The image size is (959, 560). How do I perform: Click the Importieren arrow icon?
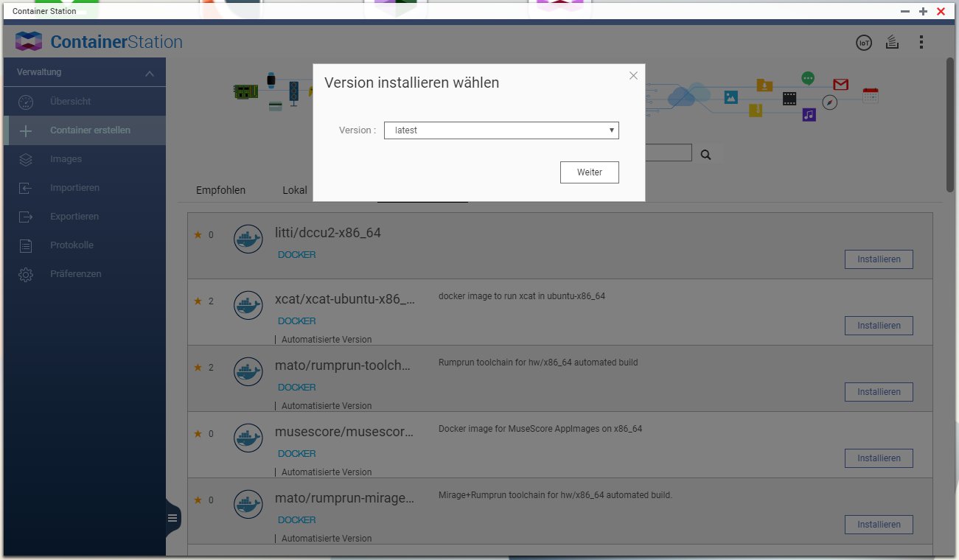click(26, 188)
